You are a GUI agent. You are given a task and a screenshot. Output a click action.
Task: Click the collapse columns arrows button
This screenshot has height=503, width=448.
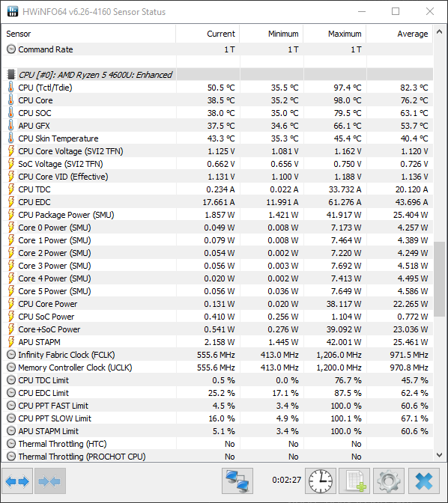pyautogui.click(x=50, y=481)
